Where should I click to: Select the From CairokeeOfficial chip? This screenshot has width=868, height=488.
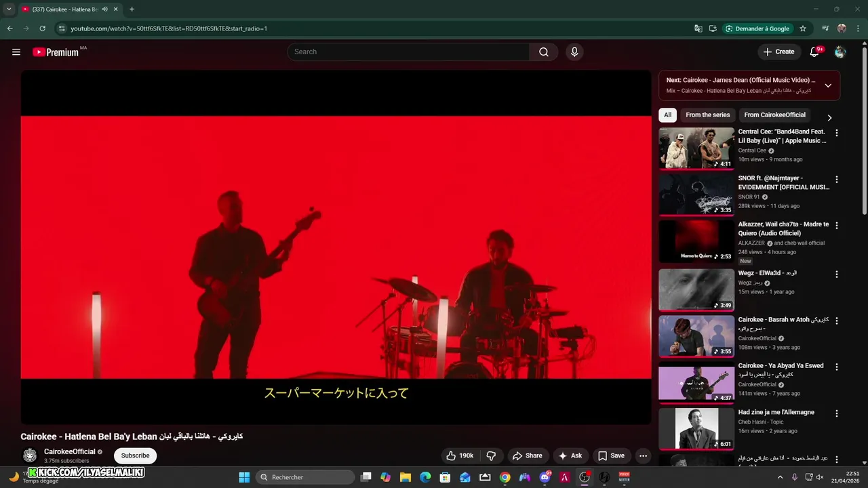pyautogui.click(x=775, y=115)
